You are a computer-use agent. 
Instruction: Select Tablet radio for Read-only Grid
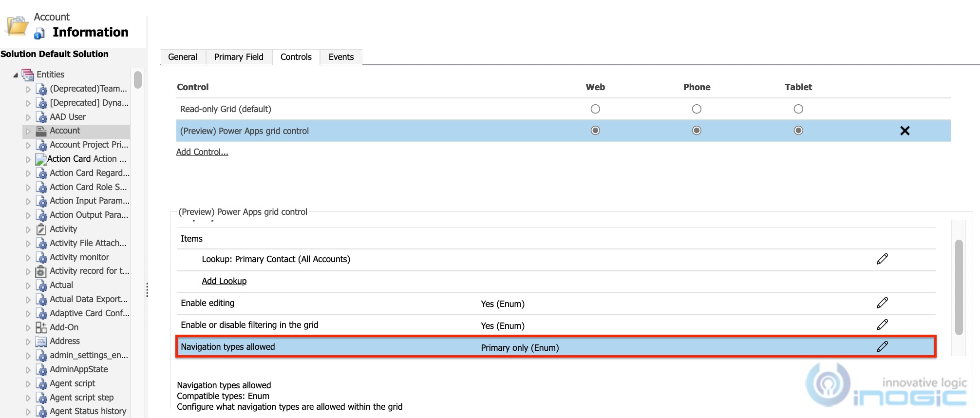[798, 109]
